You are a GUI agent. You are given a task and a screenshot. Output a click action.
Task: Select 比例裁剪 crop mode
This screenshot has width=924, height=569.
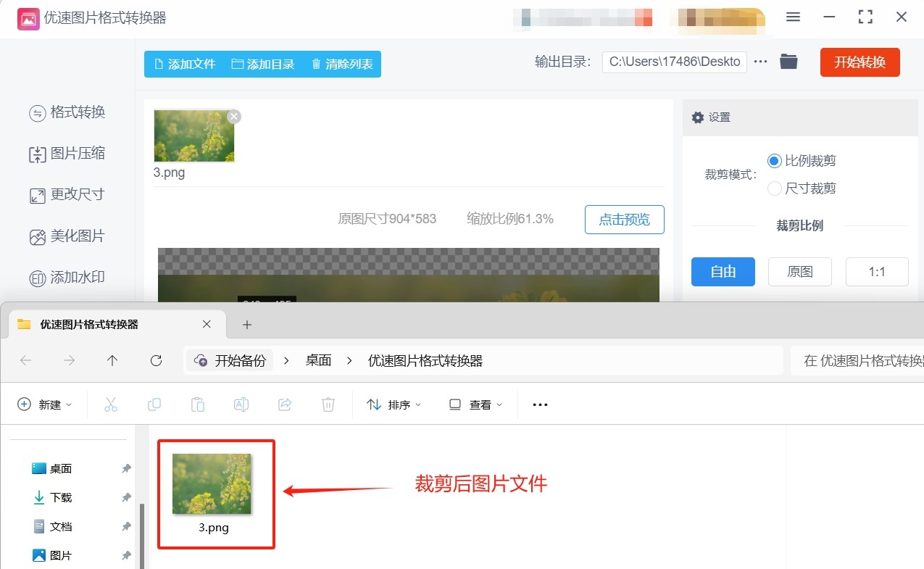tap(775, 161)
